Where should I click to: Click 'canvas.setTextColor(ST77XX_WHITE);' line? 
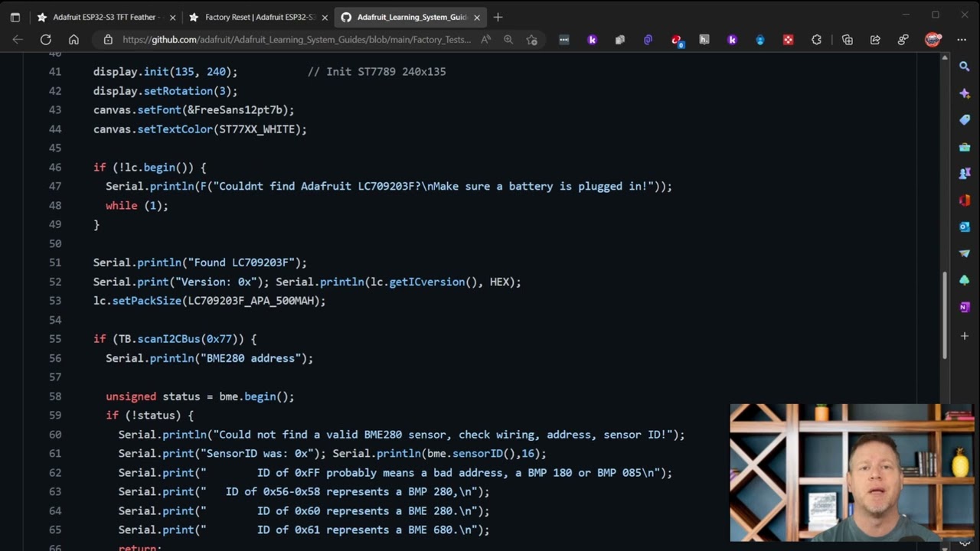[200, 129]
